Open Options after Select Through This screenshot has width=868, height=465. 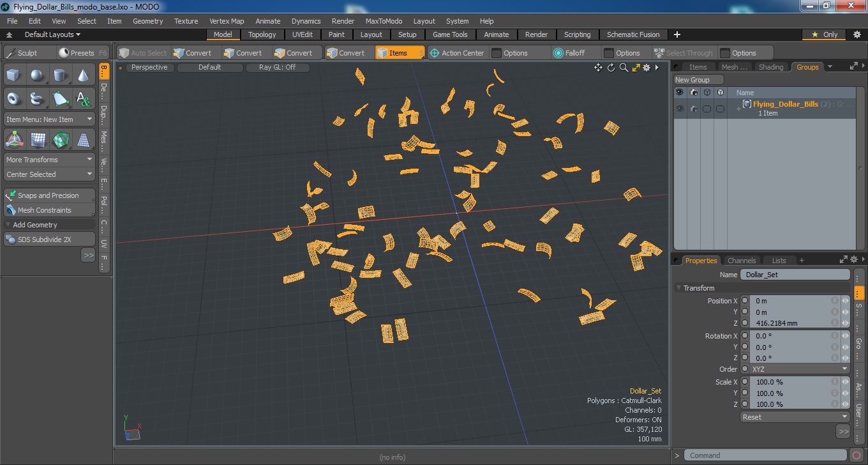pos(744,53)
